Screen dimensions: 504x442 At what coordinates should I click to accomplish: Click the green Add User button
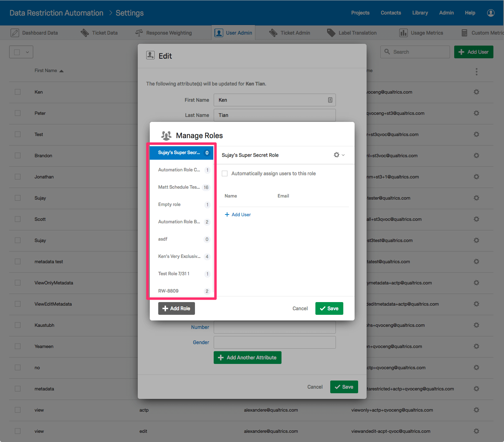pyautogui.click(x=474, y=52)
